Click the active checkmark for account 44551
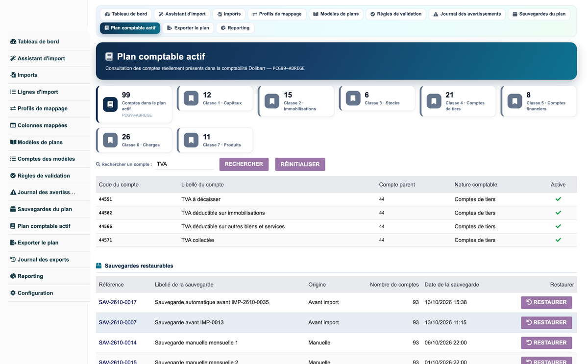This screenshot has height=364, width=588. click(558, 199)
